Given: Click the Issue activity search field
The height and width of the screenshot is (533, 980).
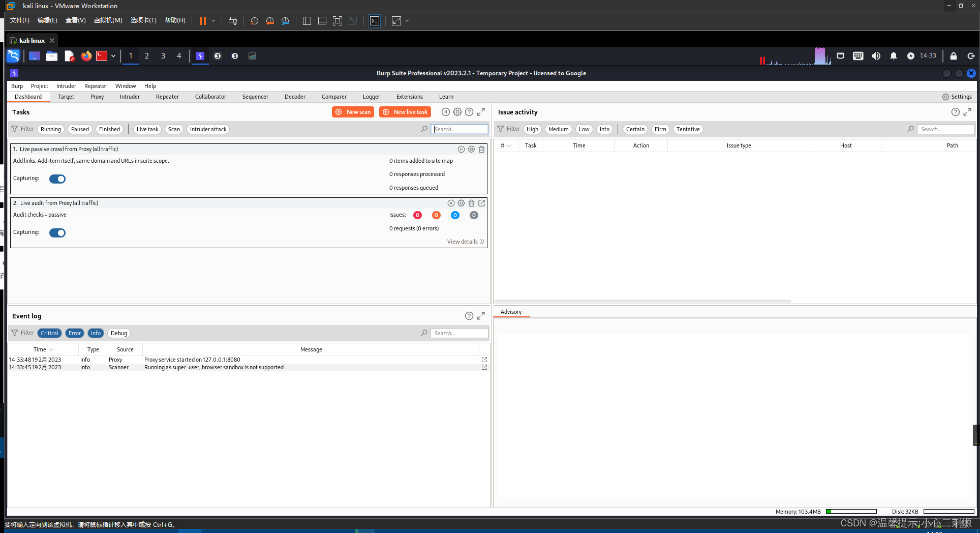Looking at the screenshot, I should point(946,129).
